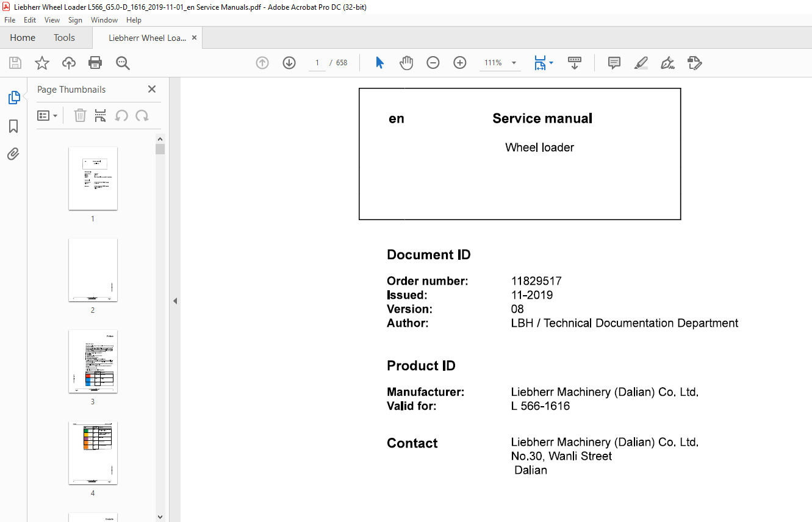The width and height of the screenshot is (812, 522).
Task: Select page 4 thumbnail
Action: click(93, 452)
